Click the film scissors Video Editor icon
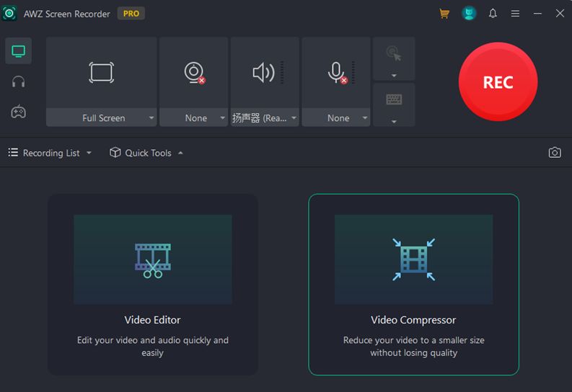 coord(153,260)
